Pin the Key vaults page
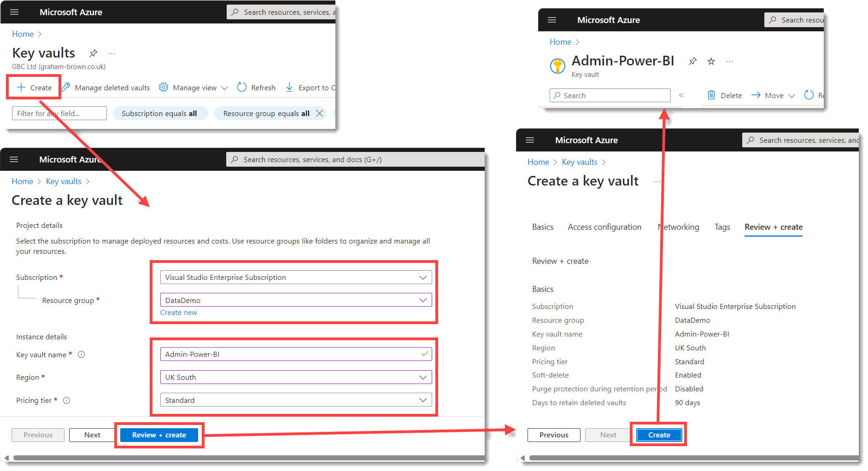The width and height of the screenshot is (868, 471). point(94,53)
